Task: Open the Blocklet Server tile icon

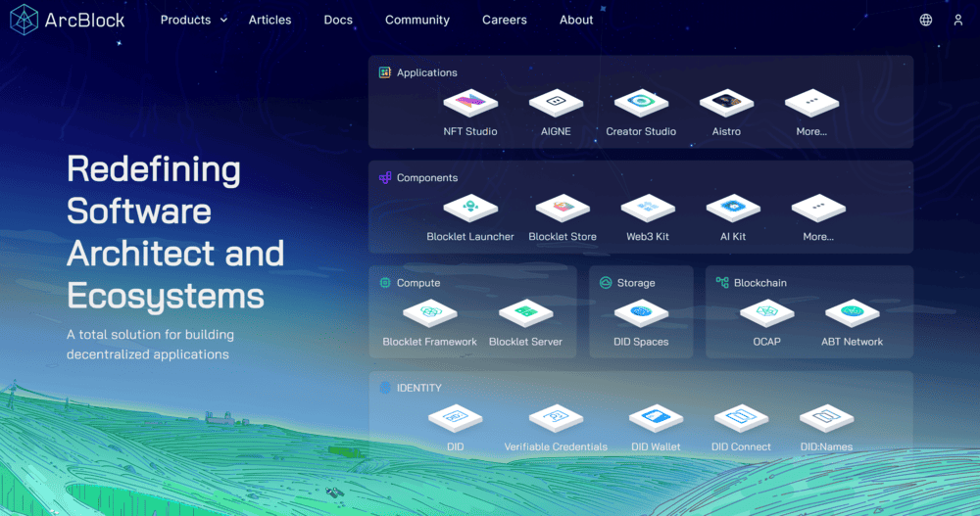Action: 525,313
